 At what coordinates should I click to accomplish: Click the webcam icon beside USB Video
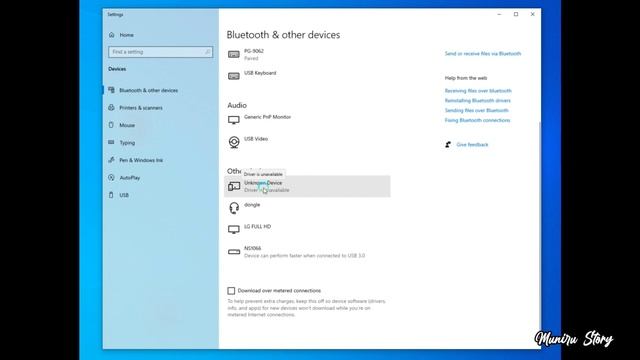coord(234,142)
